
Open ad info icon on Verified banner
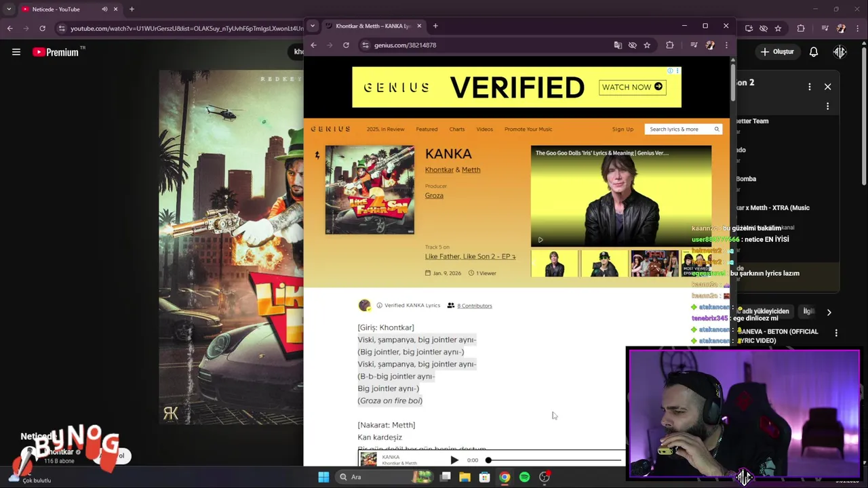[x=670, y=70]
